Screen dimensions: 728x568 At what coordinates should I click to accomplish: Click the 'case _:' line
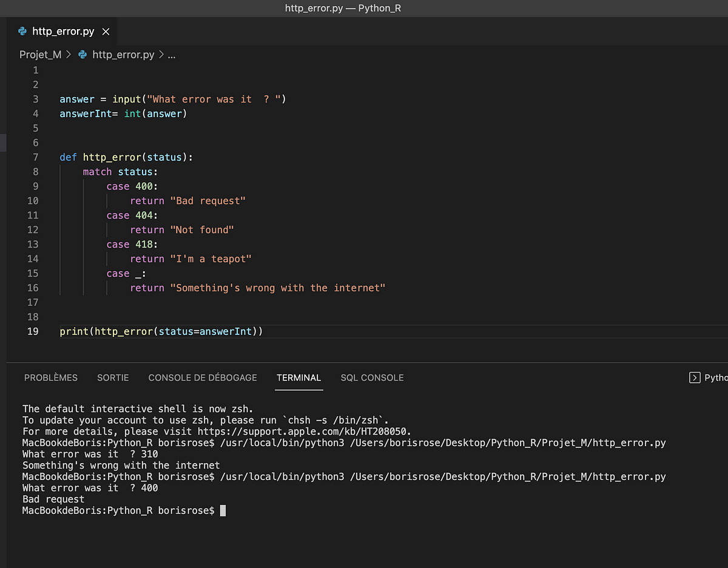point(126,274)
